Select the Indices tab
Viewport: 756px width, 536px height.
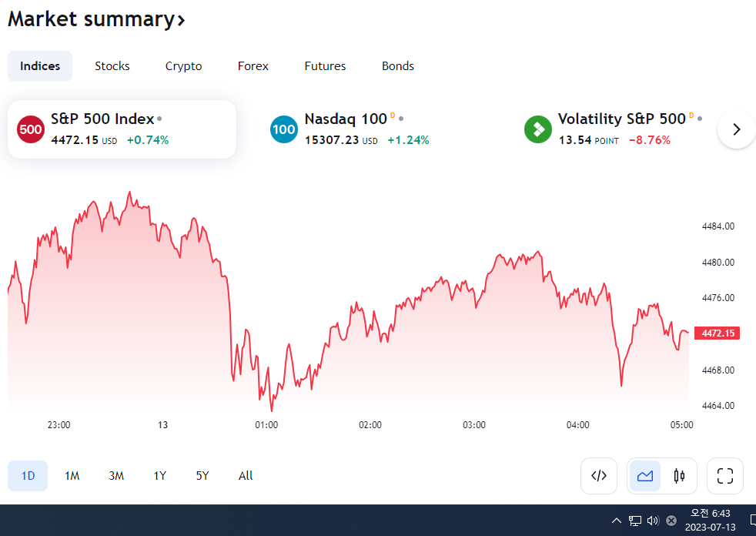40,66
